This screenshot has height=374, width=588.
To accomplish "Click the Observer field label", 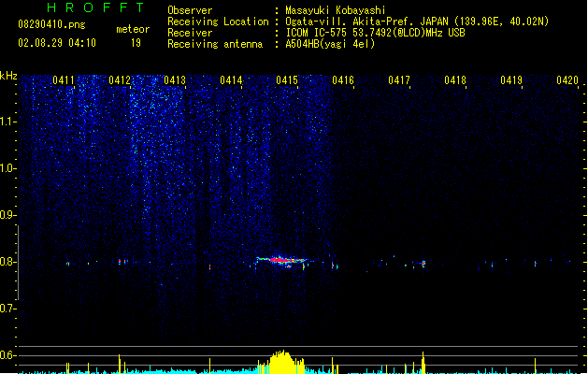I will 190,10.
